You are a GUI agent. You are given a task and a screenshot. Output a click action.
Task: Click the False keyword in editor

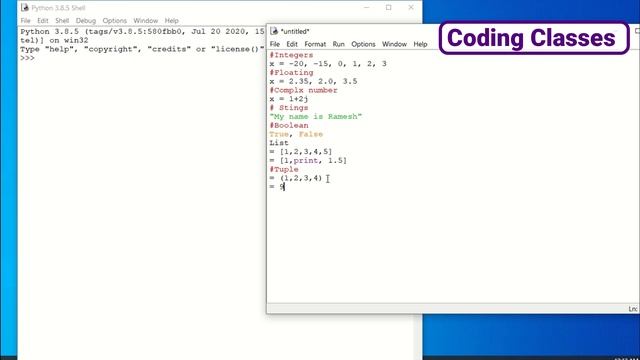pyautogui.click(x=311, y=134)
